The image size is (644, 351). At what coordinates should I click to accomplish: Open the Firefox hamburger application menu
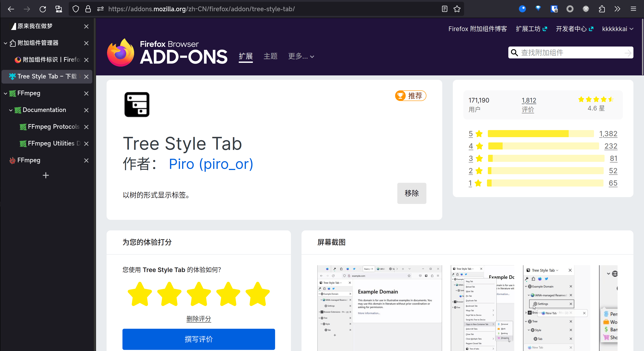click(633, 9)
